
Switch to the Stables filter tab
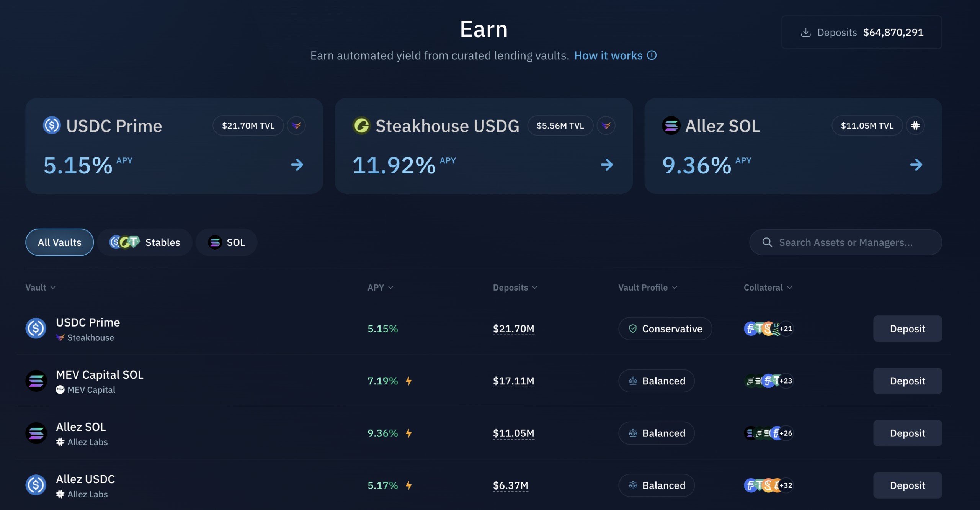click(144, 242)
